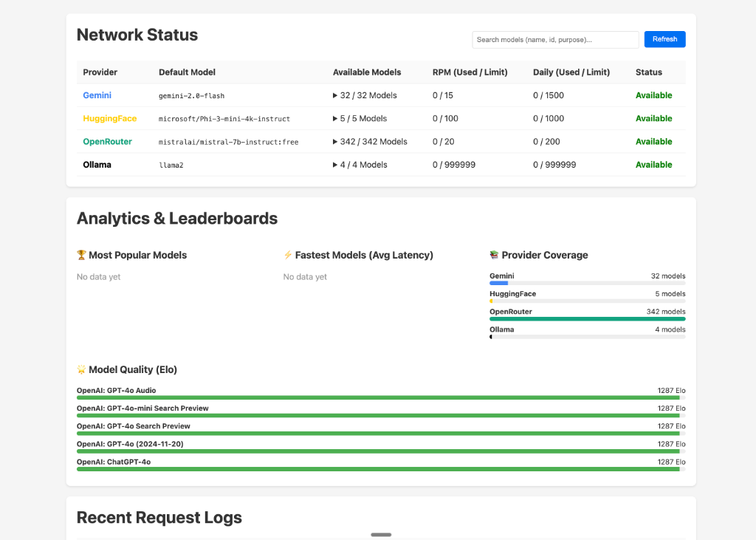Click the OpenRouter provider name in the table
Viewport: 756px width, 540px height.
point(108,142)
